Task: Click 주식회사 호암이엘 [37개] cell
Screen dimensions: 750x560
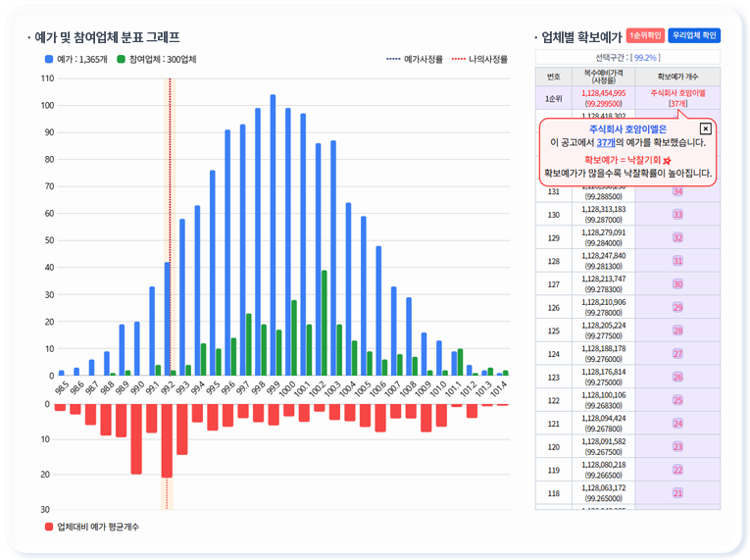Action: (677, 98)
